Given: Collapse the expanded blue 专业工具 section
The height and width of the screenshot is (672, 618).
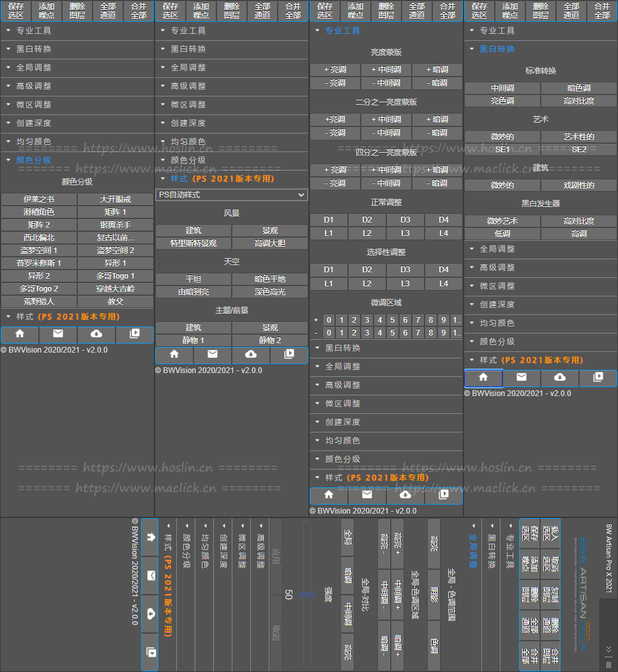Looking at the screenshot, I should [x=342, y=31].
